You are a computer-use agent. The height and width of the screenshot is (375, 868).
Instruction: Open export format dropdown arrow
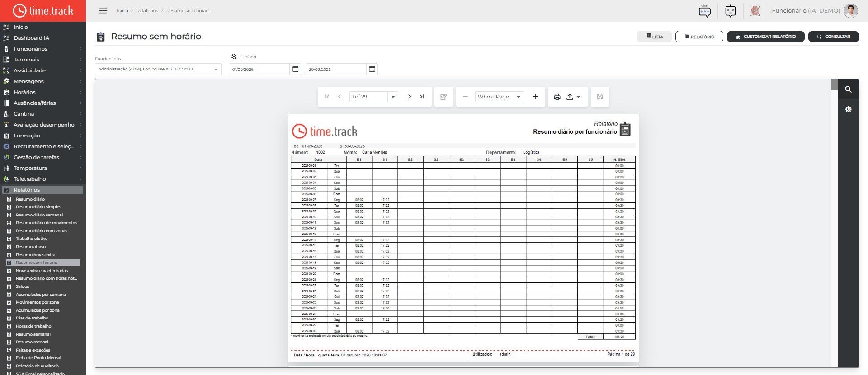pos(578,97)
